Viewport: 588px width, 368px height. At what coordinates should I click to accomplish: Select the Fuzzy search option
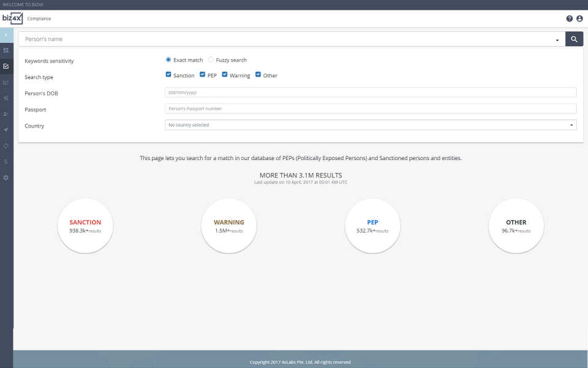[211, 59]
